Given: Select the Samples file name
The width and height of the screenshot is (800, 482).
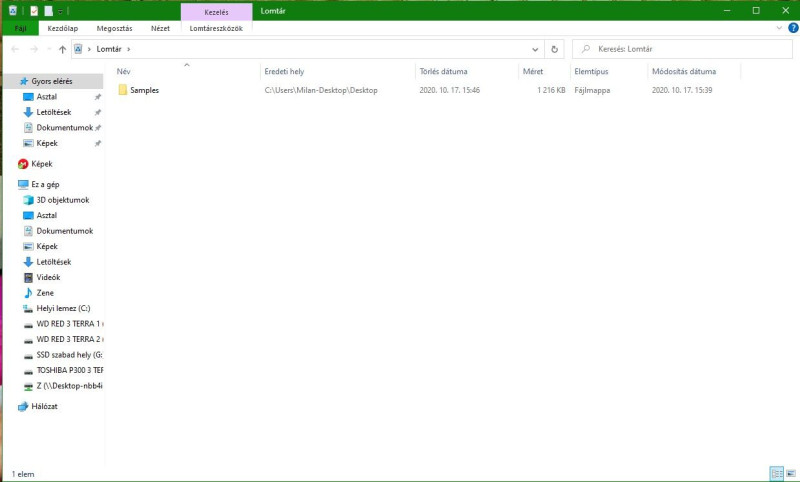Looking at the screenshot, I should click(144, 90).
